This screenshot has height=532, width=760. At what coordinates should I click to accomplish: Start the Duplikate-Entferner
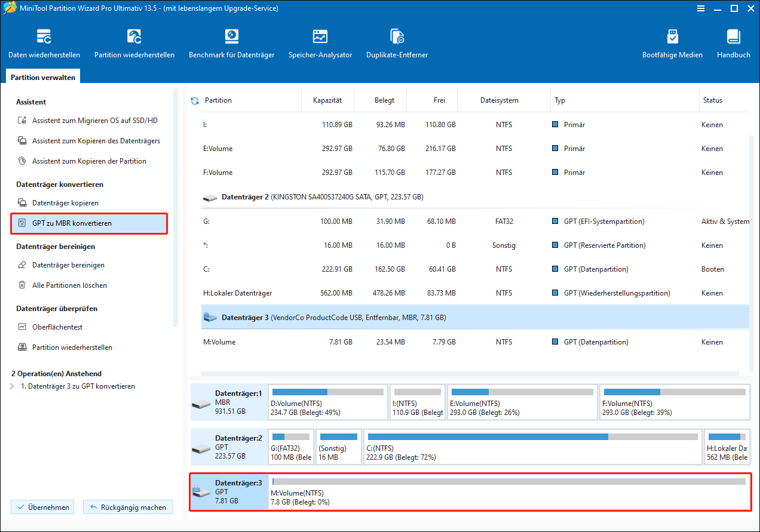396,42
